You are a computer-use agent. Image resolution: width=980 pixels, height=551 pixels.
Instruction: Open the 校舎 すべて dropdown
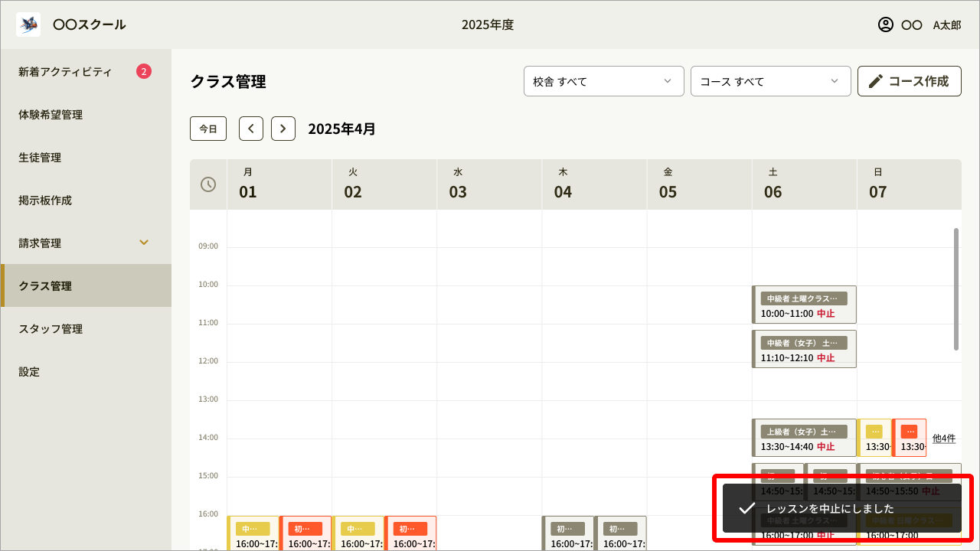603,81
